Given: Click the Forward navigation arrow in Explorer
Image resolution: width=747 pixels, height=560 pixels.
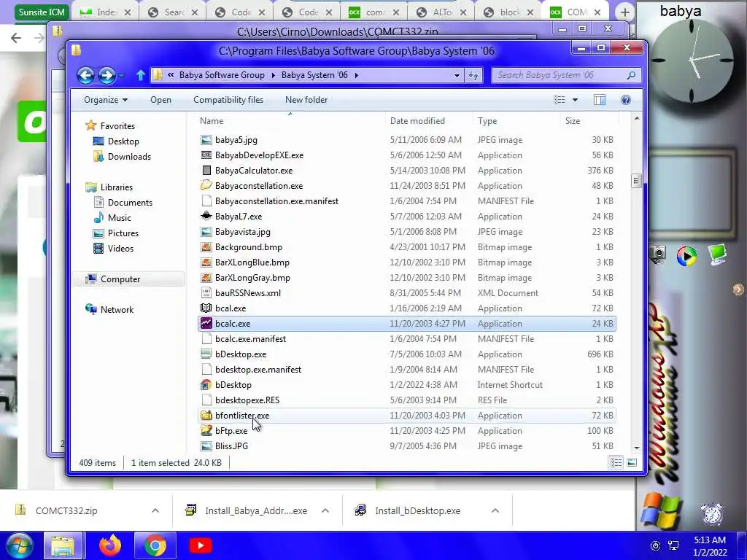Looking at the screenshot, I should click(x=107, y=75).
